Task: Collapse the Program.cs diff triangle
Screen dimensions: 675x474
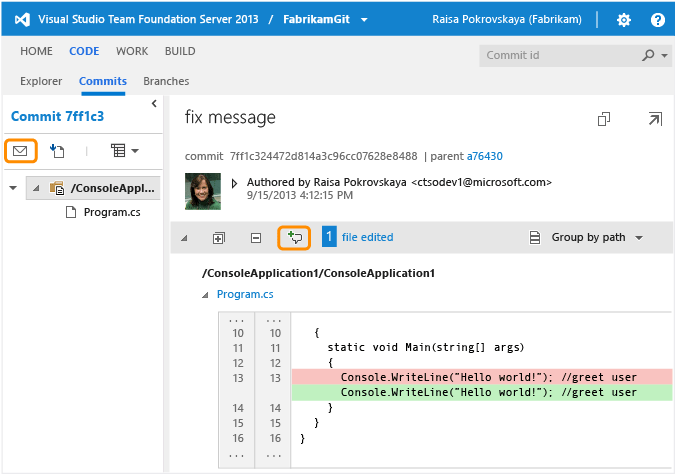Action: click(205, 295)
